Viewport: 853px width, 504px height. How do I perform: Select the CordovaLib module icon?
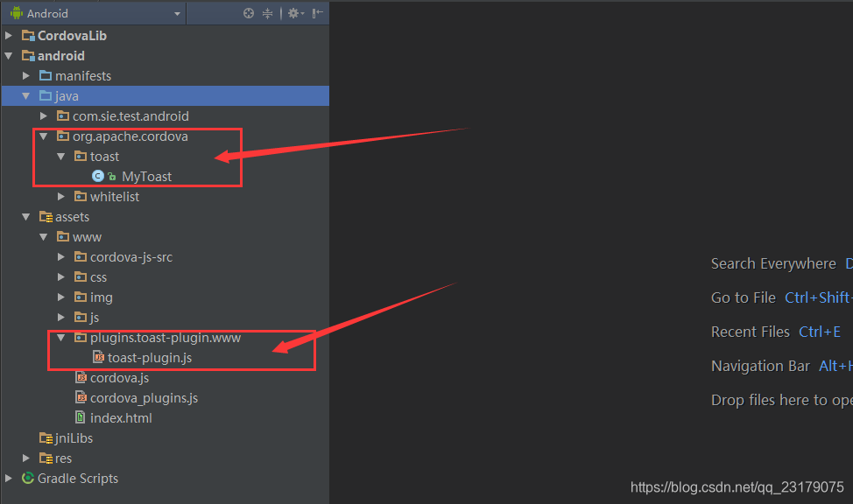click(x=28, y=36)
